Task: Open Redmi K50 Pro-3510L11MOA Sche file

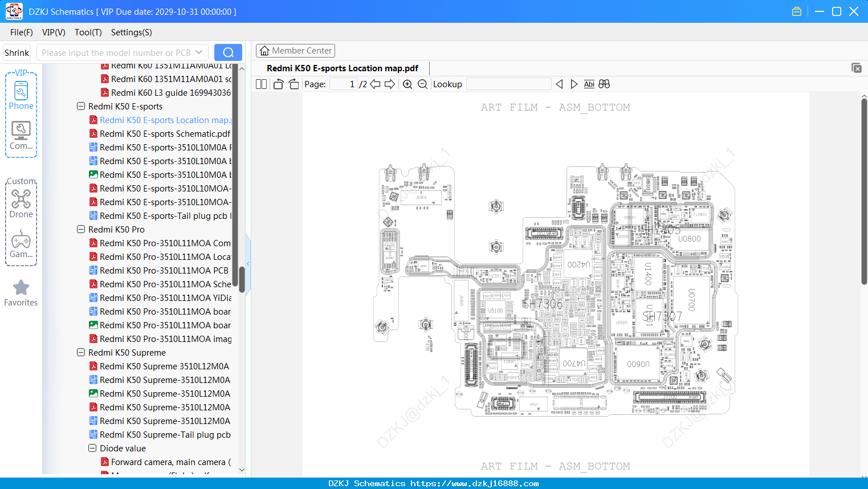Action: coord(160,284)
